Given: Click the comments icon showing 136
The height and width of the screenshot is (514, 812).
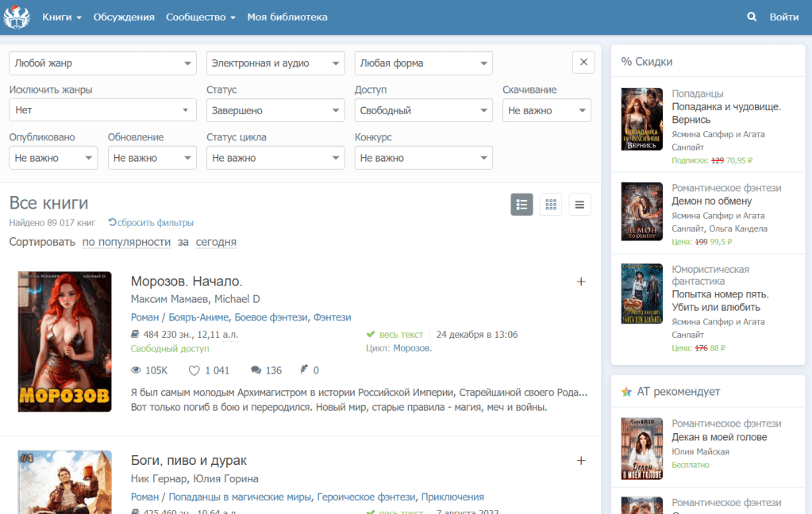Looking at the screenshot, I should 256,370.
